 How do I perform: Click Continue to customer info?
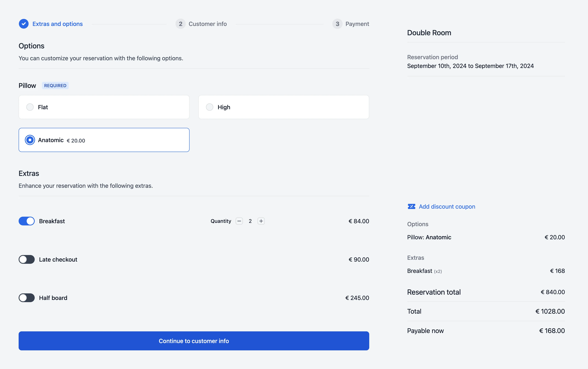[194, 341]
